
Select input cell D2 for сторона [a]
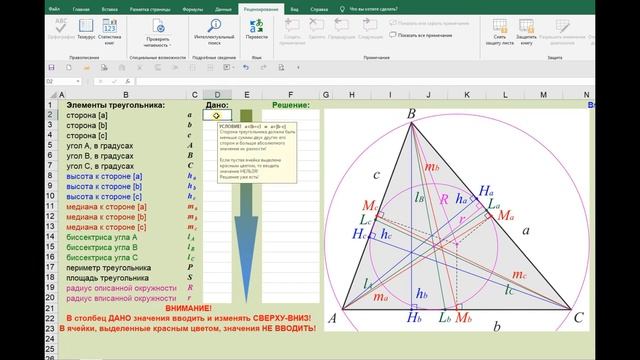coord(217,115)
